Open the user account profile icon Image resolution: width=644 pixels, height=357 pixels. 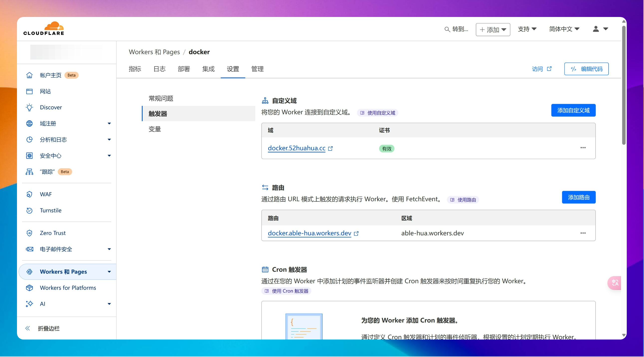596,29
